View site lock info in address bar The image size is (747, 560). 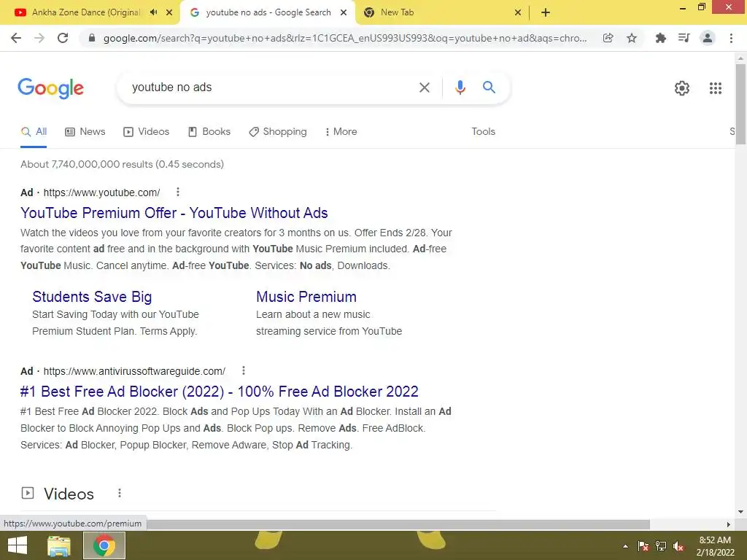[x=92, y=38]
